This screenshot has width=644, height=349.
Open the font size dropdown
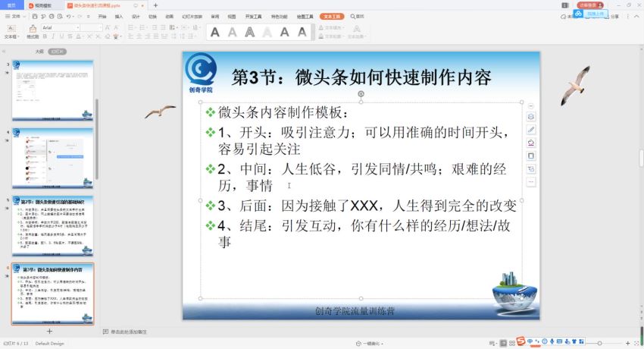[x=100, y=27]
